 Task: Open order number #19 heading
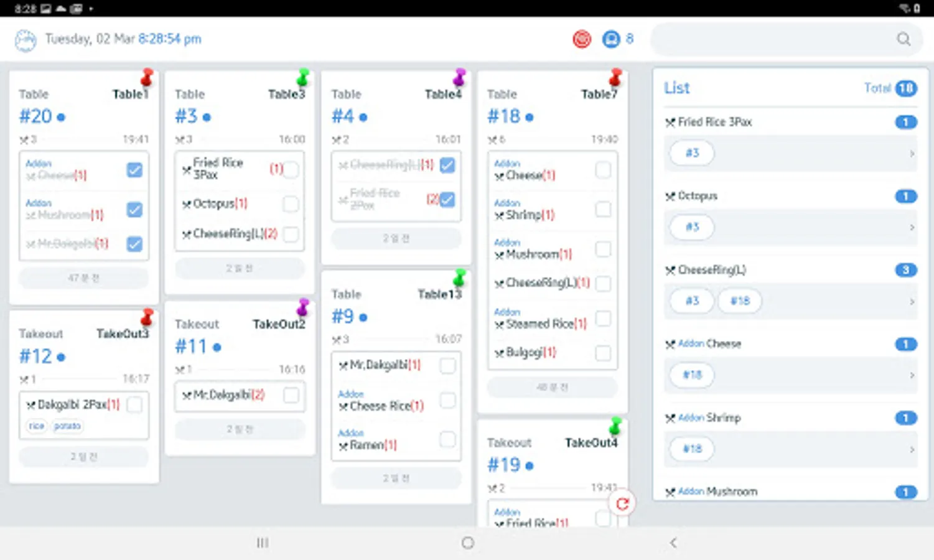505,465
